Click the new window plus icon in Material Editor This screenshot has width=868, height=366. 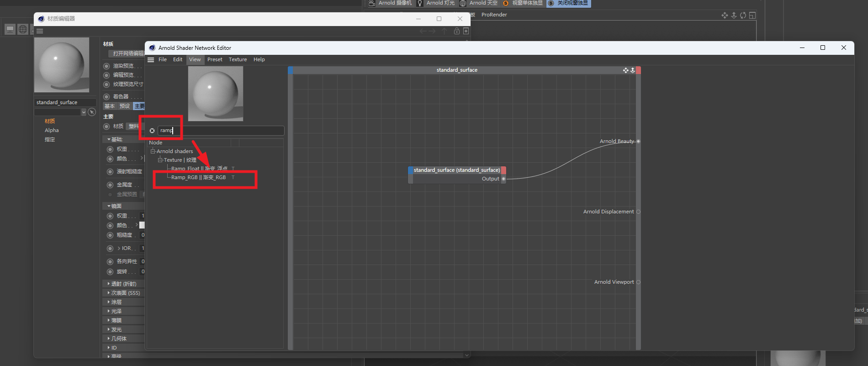coord(466,31)
